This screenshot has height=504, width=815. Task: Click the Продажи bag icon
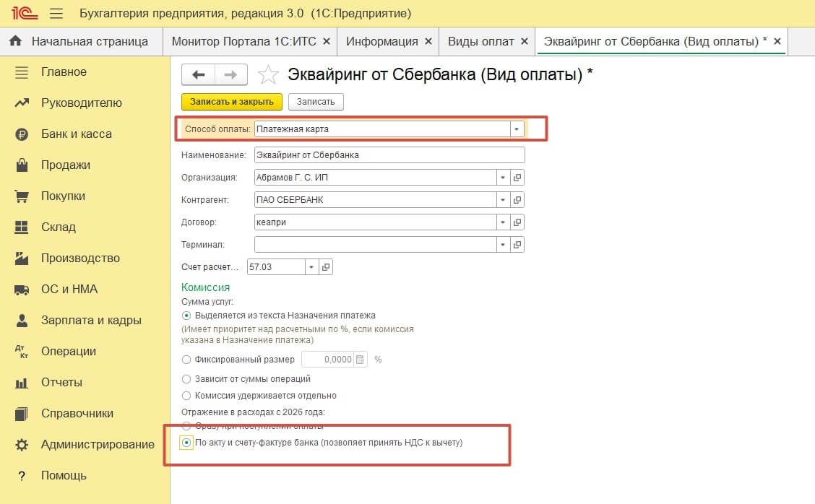click(21, 165)
